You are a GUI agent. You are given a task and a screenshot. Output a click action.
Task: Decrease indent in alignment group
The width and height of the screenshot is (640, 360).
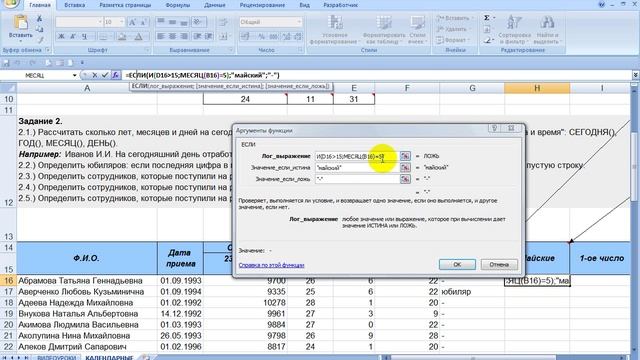197,37
